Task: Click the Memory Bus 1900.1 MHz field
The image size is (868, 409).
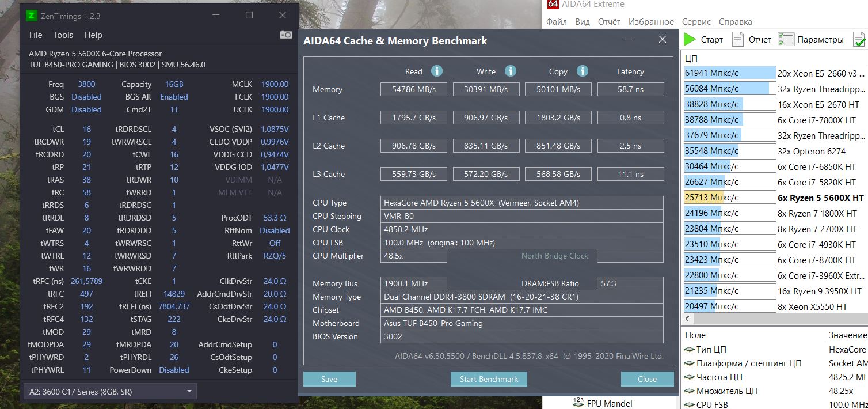Action: [414, 283]
